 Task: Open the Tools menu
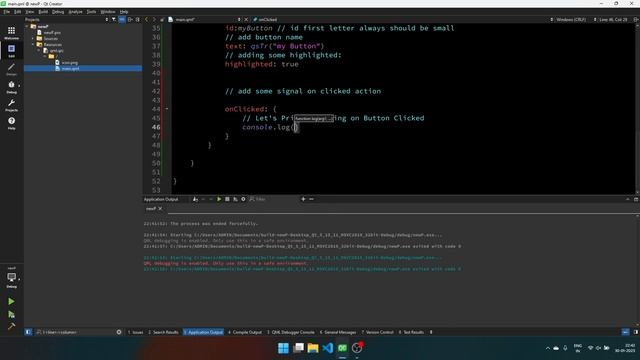(91, 12)
